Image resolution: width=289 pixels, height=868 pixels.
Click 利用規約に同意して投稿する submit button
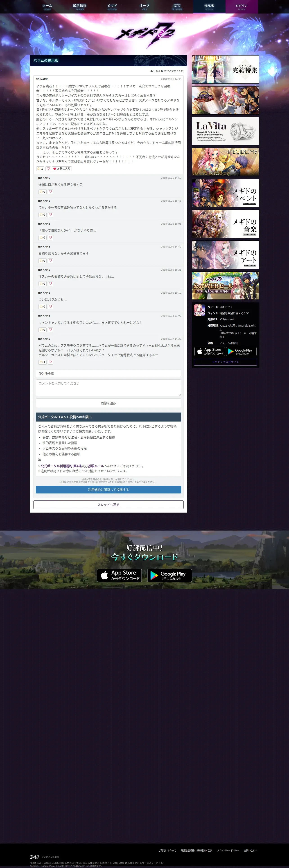click(x=108, y=490)
